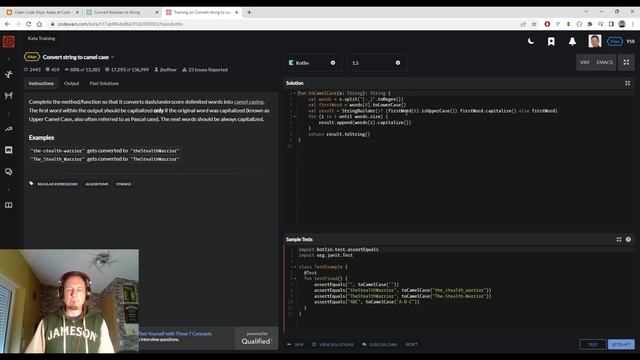Open the Kumite sidebar icon
Screen dimensions: 640x360
pyautogui.click(x=9, y=96)
